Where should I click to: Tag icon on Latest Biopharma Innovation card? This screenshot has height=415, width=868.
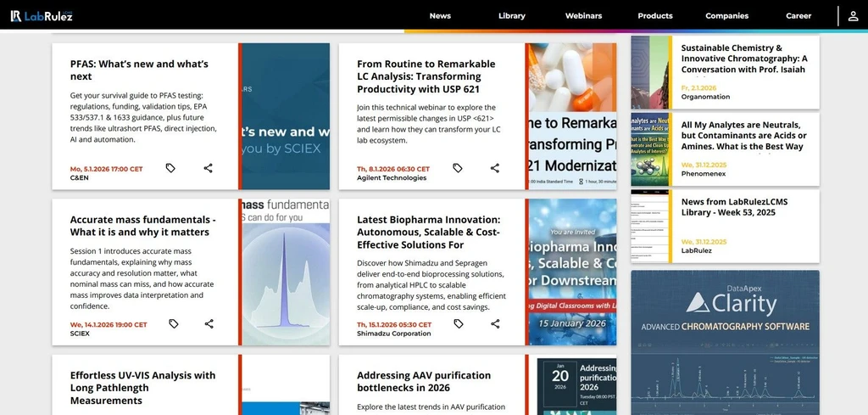(x=459, y=323)
